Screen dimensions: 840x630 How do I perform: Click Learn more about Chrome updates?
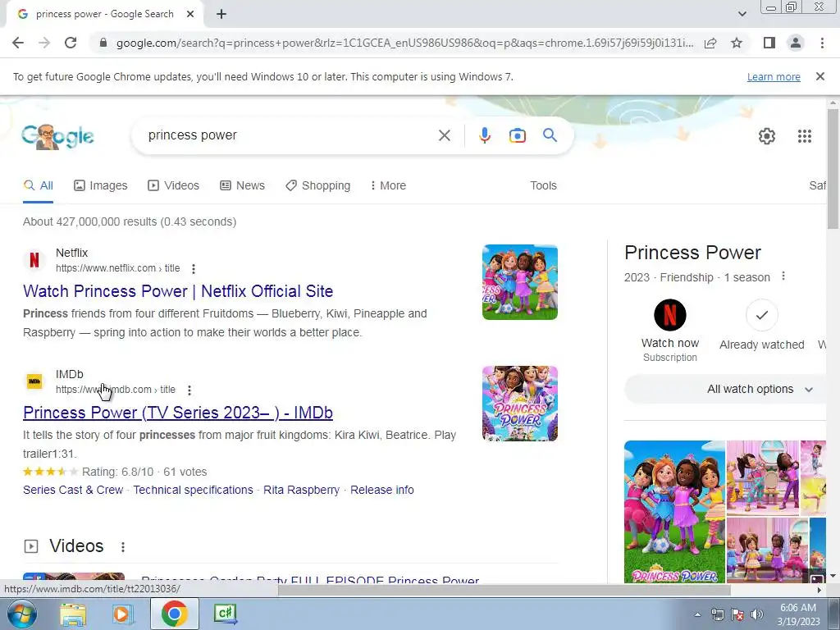click(x=774, y=76)
